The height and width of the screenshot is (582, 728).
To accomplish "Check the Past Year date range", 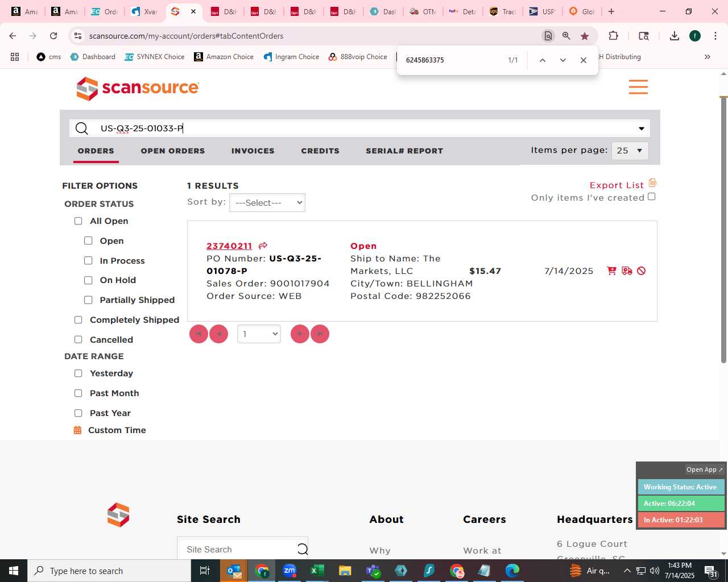I will pyautogui.click(x=78, y=413).
